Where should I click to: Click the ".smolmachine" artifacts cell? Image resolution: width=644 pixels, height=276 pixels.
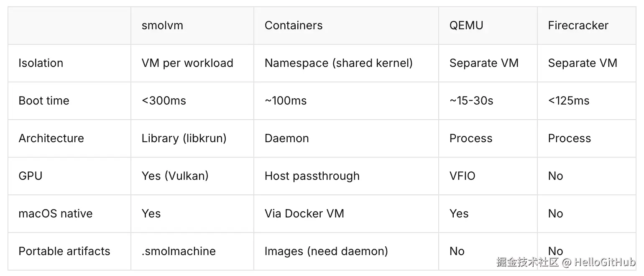pos(179,251)
